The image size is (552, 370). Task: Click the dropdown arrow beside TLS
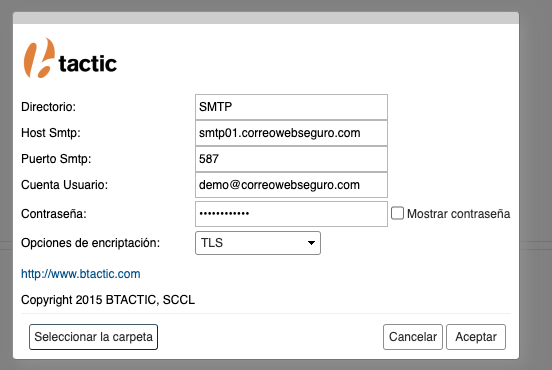(311, 243)
